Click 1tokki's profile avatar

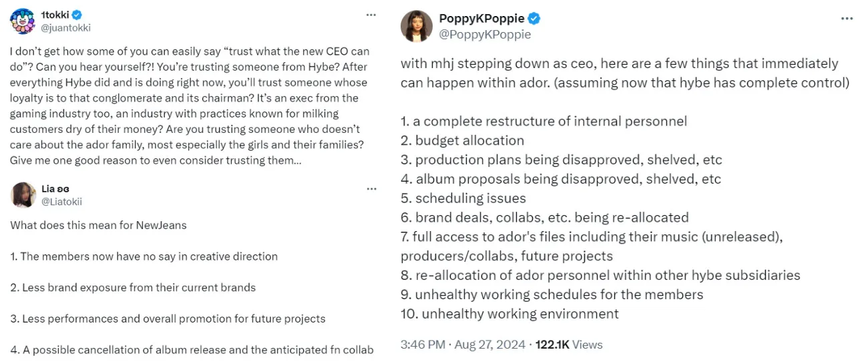pos(22,21)
